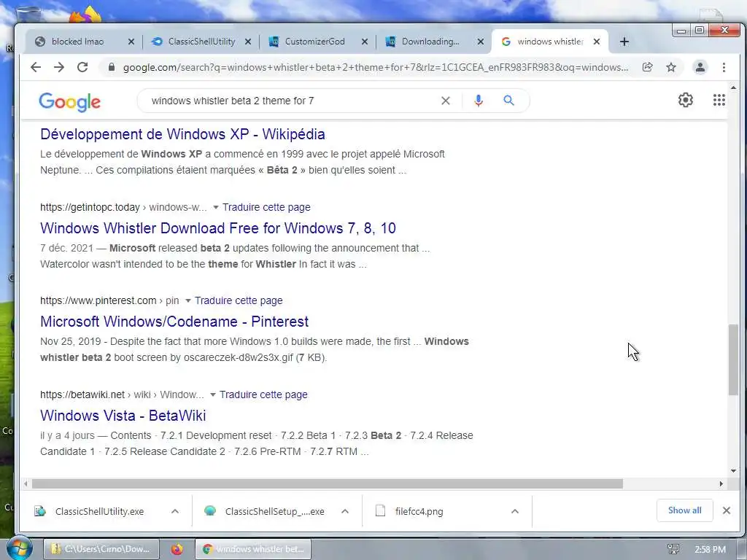The width and height of the screenshot is (747, 560).
Task: Click the horizontal scrollbar thumb
Action: [x=328, y=484]
